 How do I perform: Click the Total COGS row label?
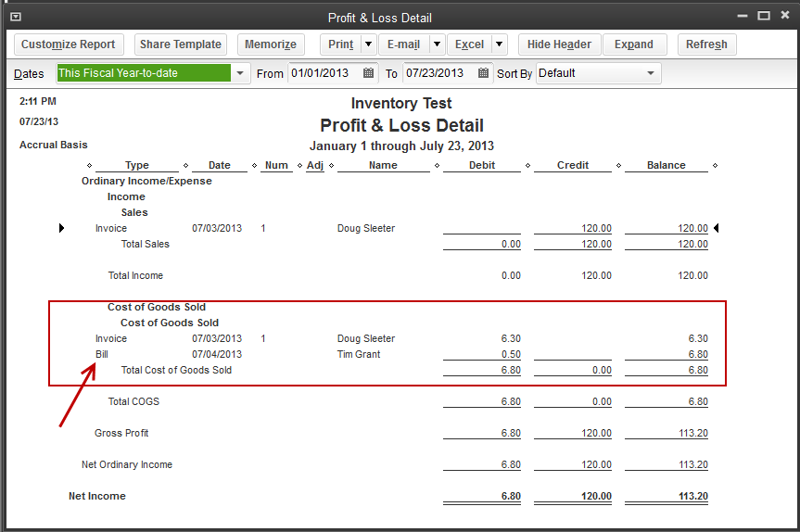(x=133, y=401)
